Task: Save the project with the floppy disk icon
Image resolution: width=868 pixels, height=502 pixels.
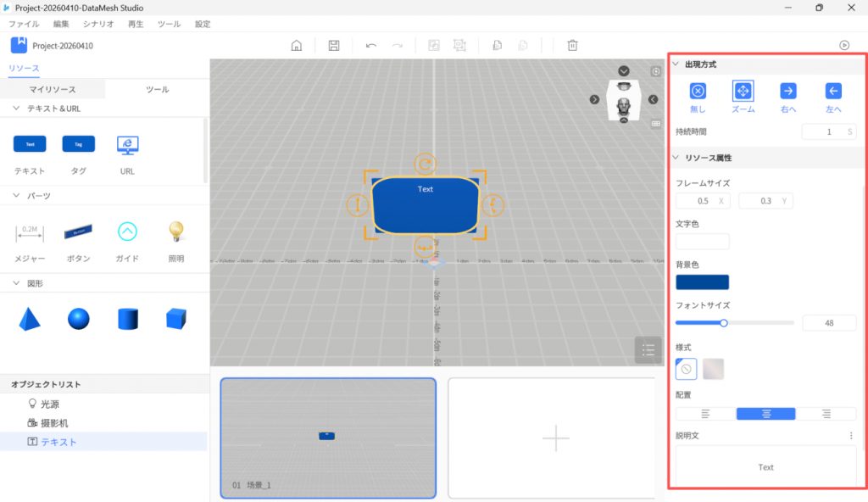Action: pos(334,46)
